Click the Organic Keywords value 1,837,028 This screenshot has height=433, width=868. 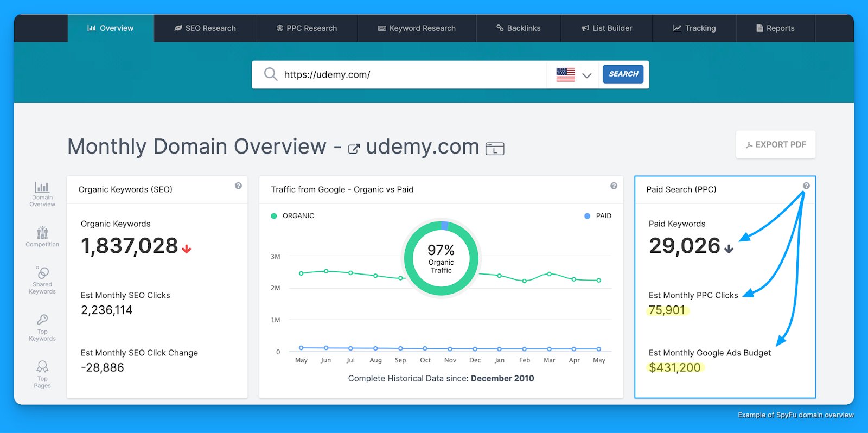coord(129,246)
